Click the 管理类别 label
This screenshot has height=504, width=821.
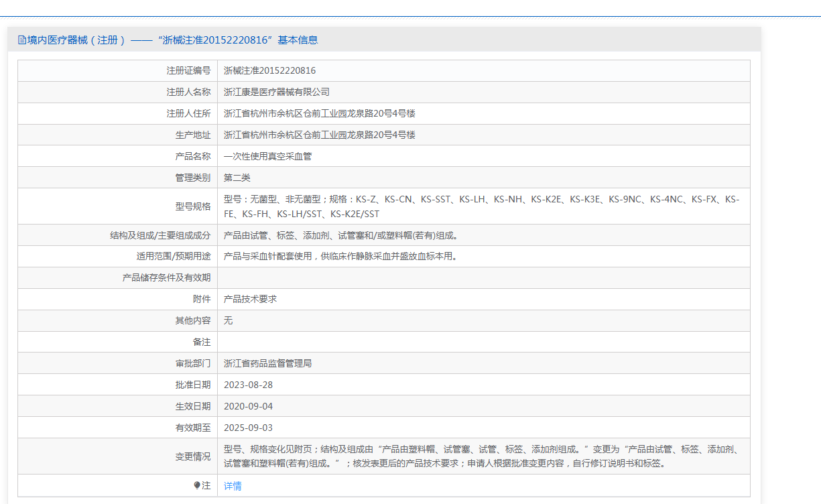[193, 178]
